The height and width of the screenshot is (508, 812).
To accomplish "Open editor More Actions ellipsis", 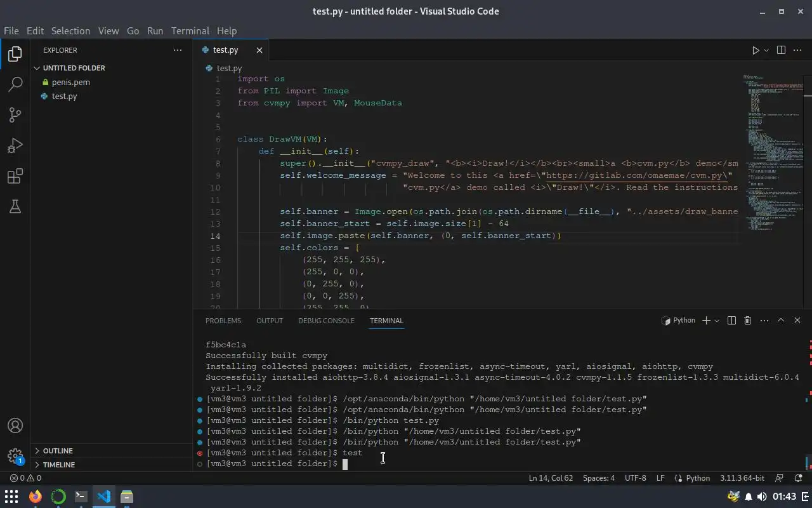I will (x=797, y=50).
